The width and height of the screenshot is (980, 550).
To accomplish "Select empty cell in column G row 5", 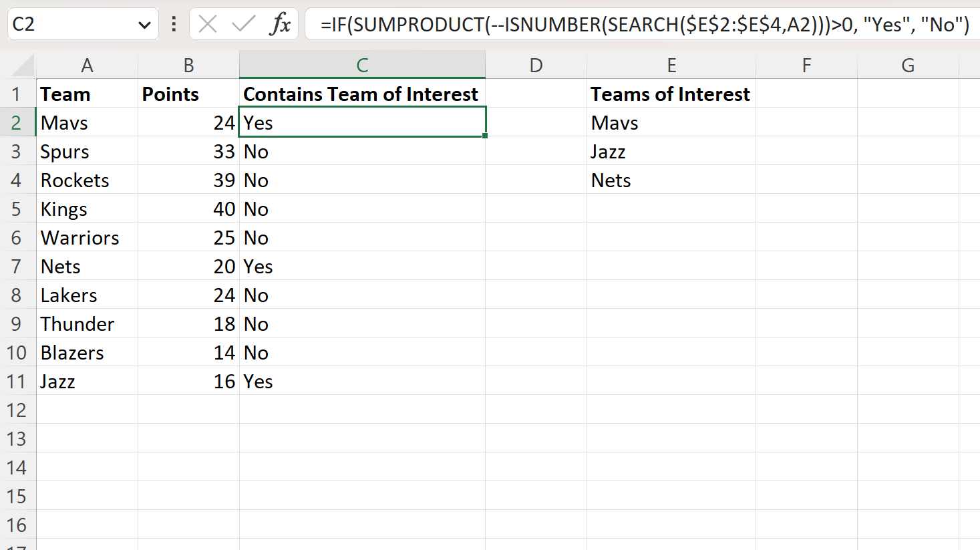I will pos(907,209).
